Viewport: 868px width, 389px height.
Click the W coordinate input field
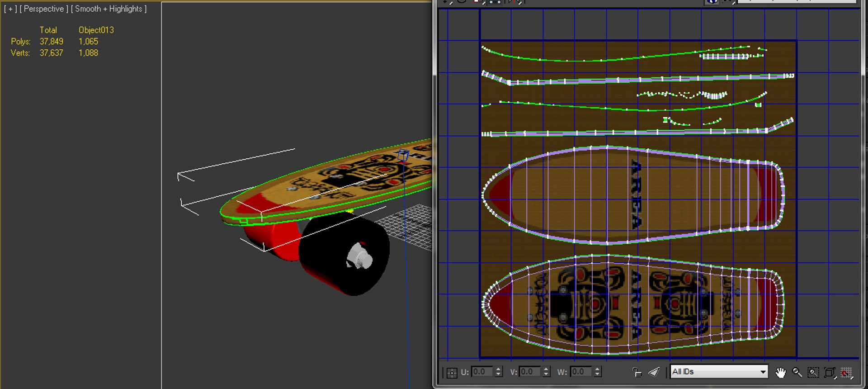pos(582,372)
